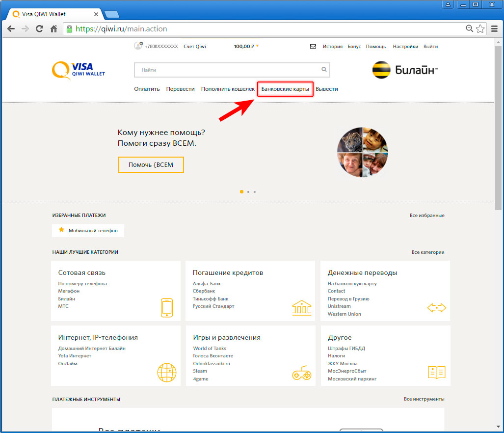This screenshot has width=504, height=433.
Task: Click the +7906XXXXXXX phone number
Action: pos(161,47)
